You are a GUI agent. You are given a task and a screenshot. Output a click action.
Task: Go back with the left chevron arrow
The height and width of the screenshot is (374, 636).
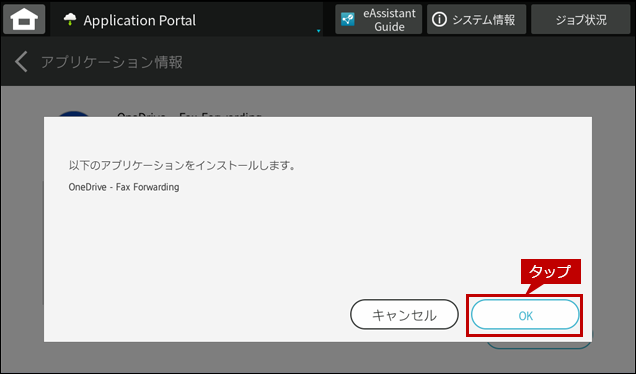(x=21, y=62)
